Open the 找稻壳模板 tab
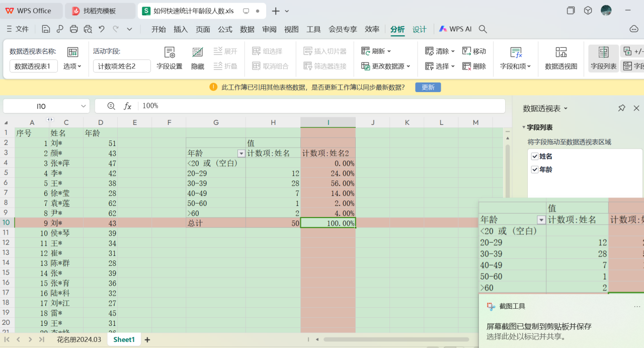The height and width of the screenshot is (348, 644). pos(100,11)
